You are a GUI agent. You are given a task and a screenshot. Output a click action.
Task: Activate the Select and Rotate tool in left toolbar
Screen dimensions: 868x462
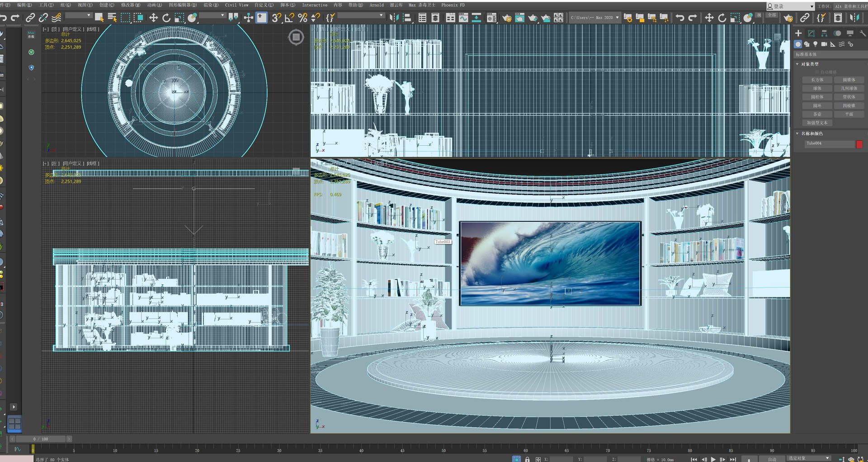tap(166, 18)
